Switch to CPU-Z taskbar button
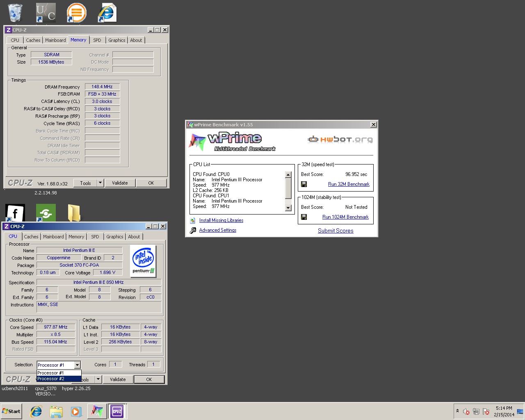The height and width of the screenshot is (420, 525). coord(117,411)
